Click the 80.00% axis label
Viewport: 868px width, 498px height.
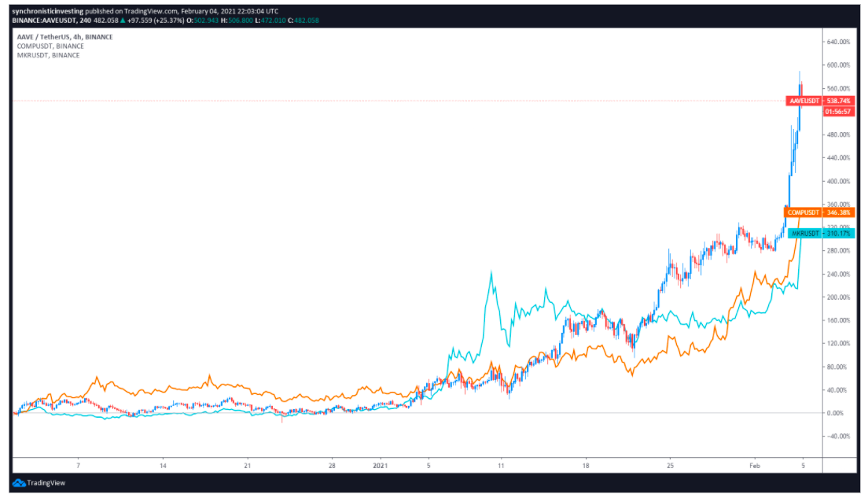837,367
